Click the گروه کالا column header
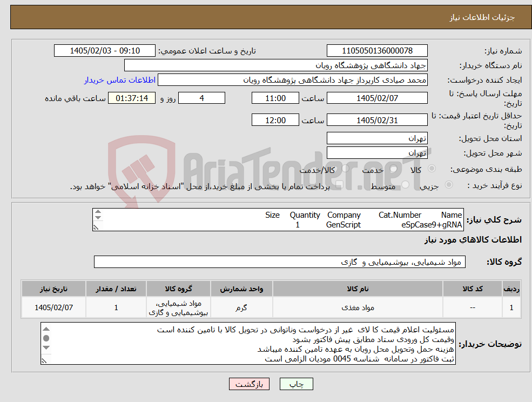 coord(178,289)
